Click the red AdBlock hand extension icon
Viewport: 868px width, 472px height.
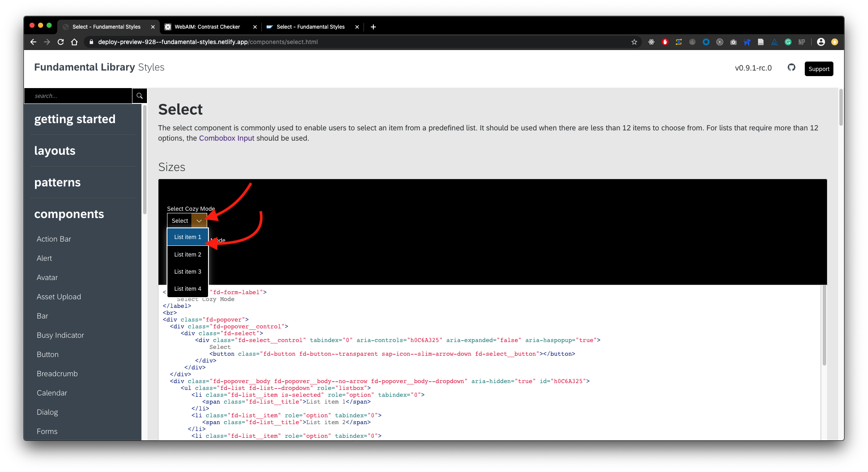[x=665, y=42]
